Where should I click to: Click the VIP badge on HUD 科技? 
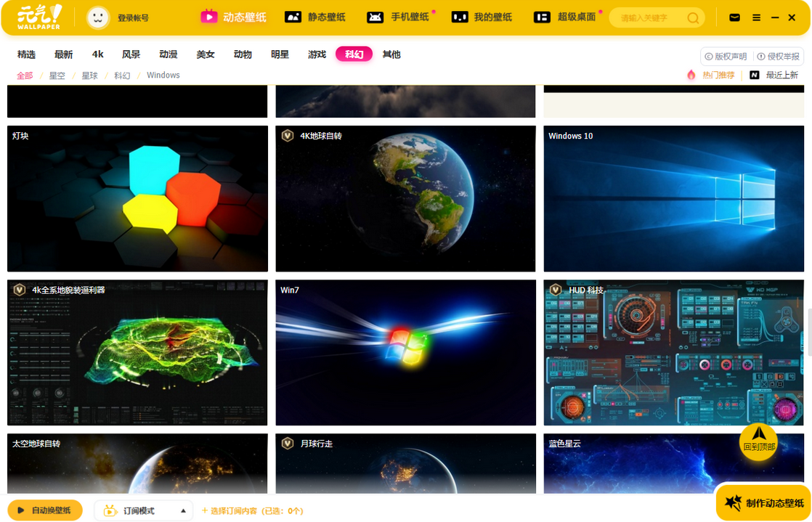coord(556,290)
